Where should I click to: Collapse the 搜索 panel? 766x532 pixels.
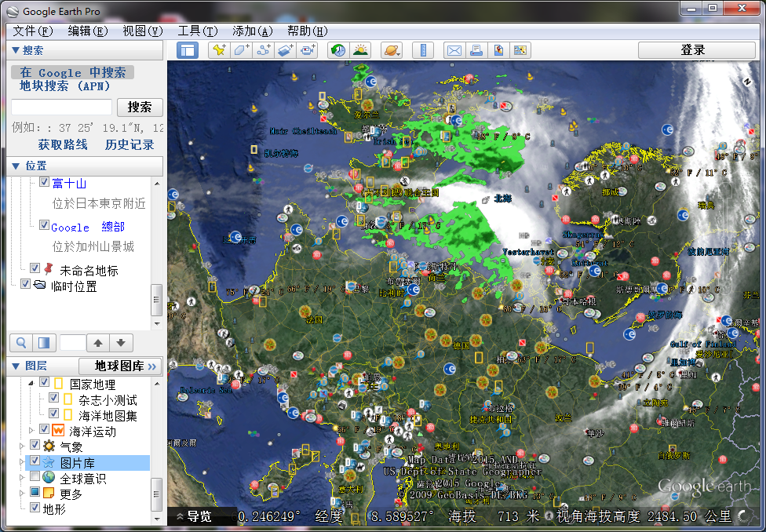coord(16,50)
